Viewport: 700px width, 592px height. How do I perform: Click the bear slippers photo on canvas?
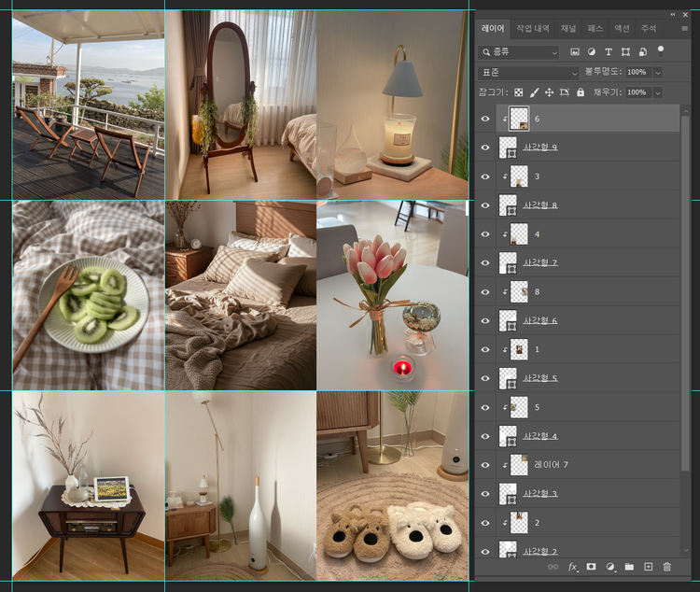pos(392,486)
